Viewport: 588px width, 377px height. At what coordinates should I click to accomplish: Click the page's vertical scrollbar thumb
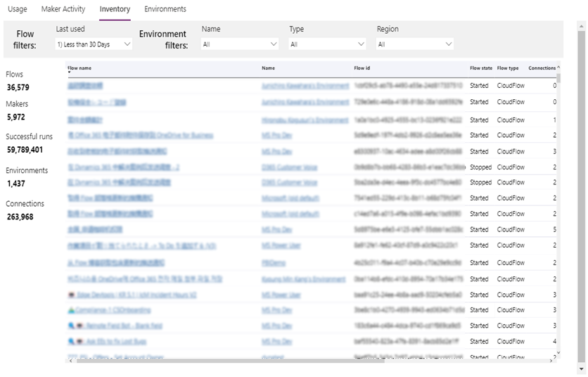(x=582, y=195)
